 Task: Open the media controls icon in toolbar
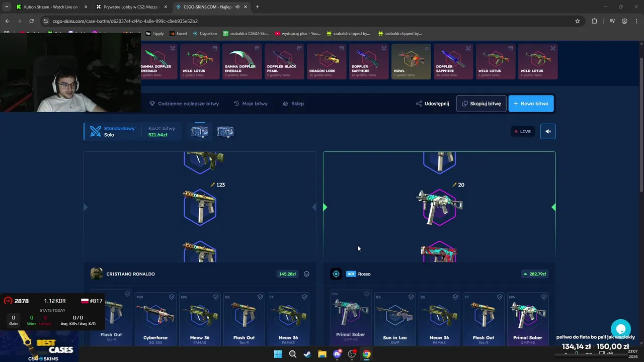coord(612,21)
